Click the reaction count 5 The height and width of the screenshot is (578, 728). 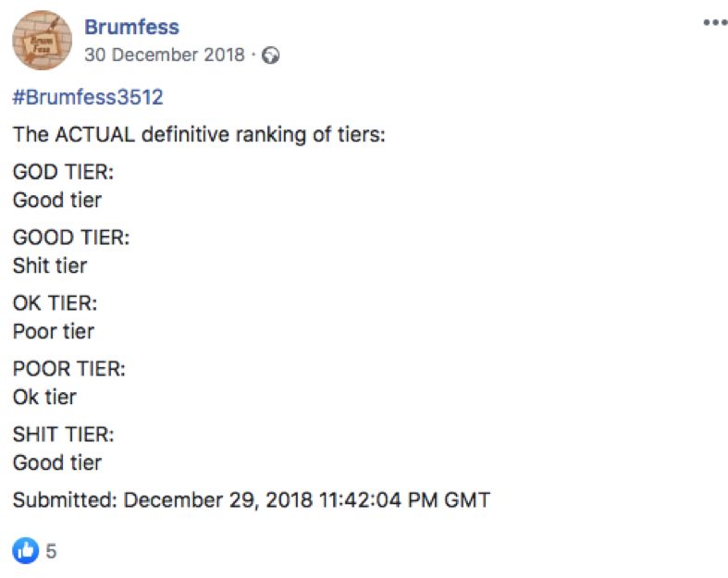[51, 551]
